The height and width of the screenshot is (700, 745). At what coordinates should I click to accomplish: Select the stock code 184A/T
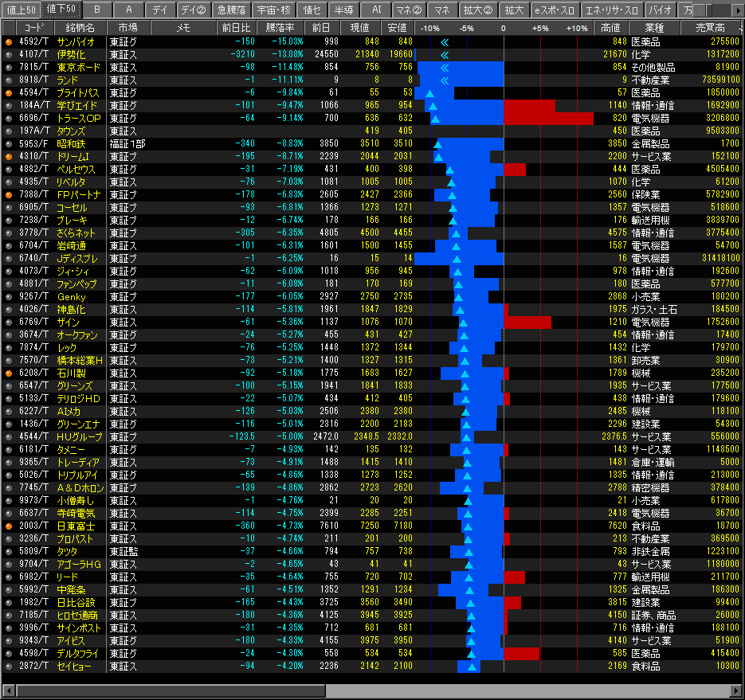pyautogui.click(x=33, y=105)
